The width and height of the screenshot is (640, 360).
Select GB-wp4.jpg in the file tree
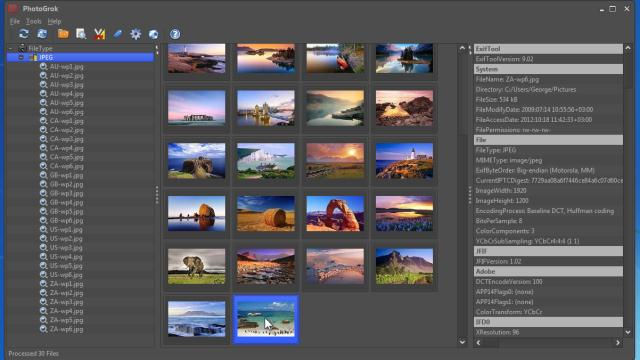coord(67,202)
